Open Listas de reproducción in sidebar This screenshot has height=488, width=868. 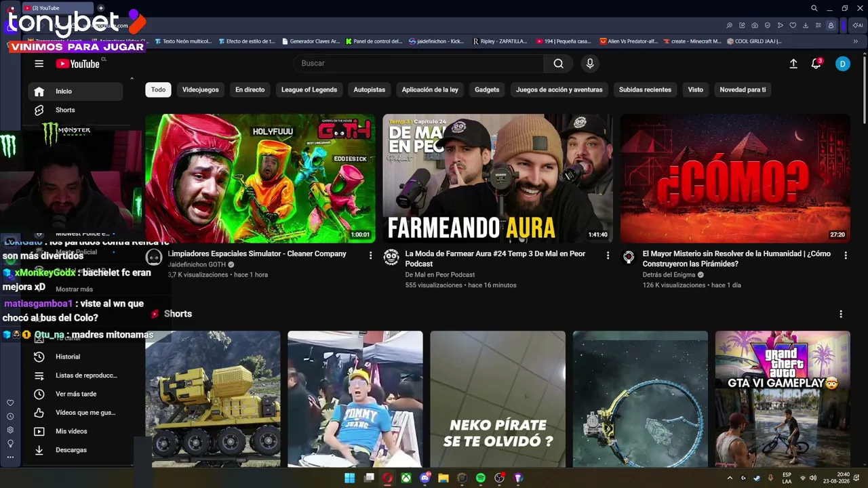point(75,375)
